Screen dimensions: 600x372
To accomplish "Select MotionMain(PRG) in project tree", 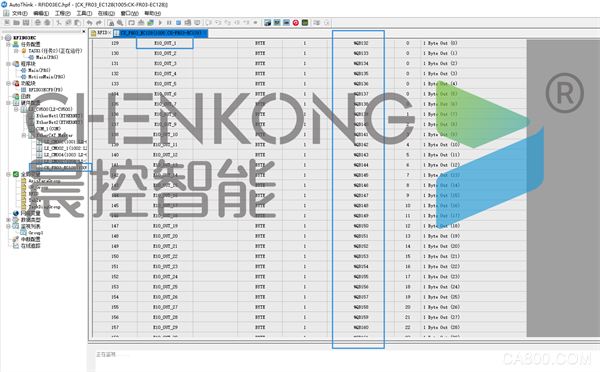I will click(x=47, y=77).
